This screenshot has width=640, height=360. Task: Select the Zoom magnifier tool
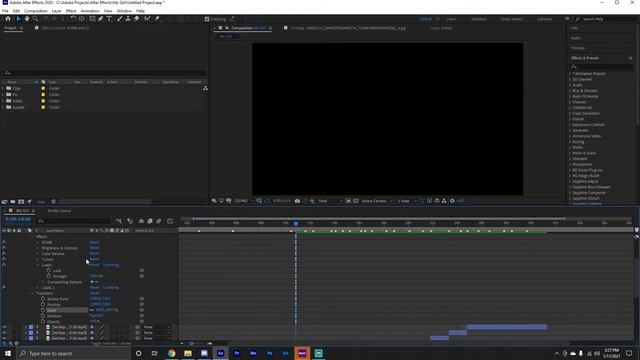pos(36,19)
